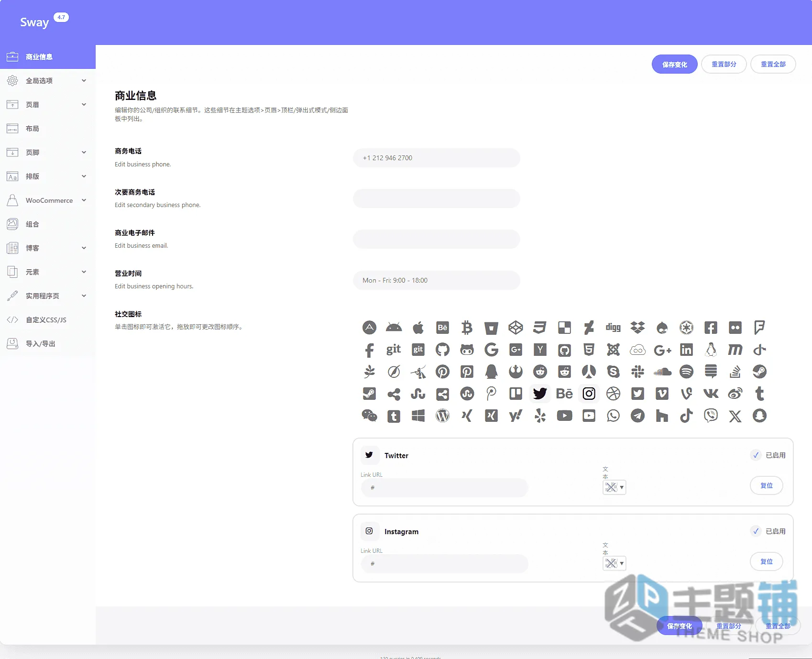The width and height of the screenshot is (812, 659).
Task: Activate the Hacker News Y icon
Action: [540, 350]
